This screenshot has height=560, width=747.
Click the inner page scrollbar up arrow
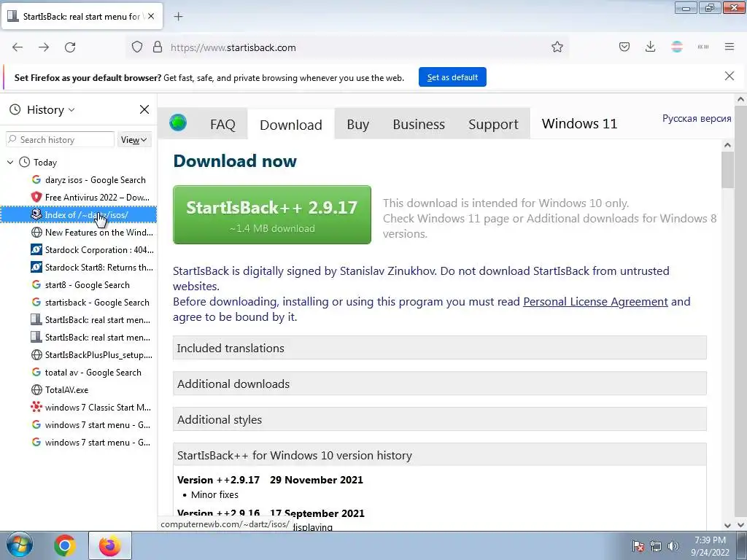tap(727, 145)
